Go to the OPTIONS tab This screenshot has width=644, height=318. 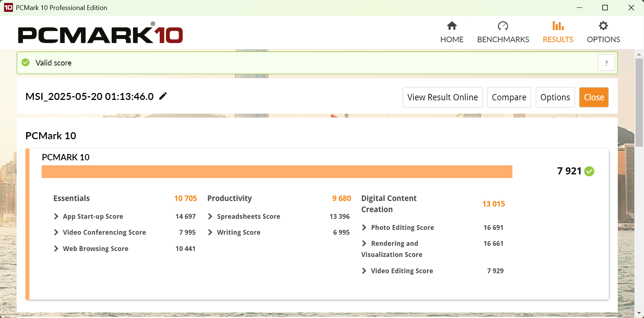[603, 32]
